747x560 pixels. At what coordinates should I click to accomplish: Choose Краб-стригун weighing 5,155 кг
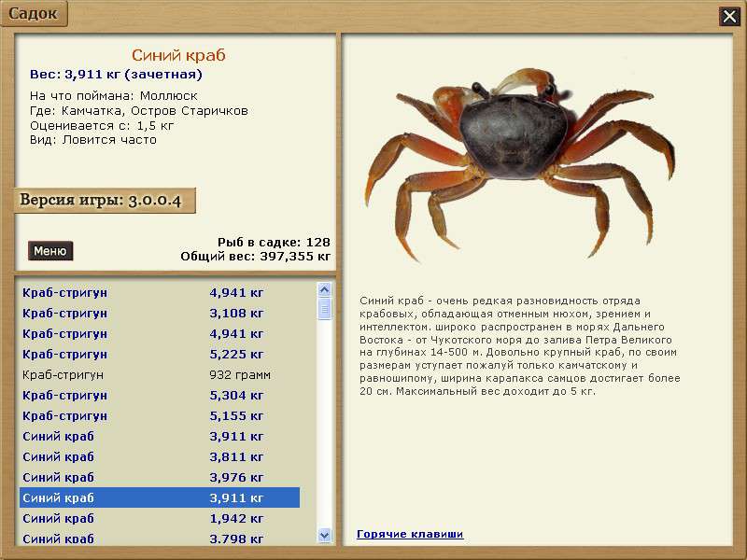(159, 416)
